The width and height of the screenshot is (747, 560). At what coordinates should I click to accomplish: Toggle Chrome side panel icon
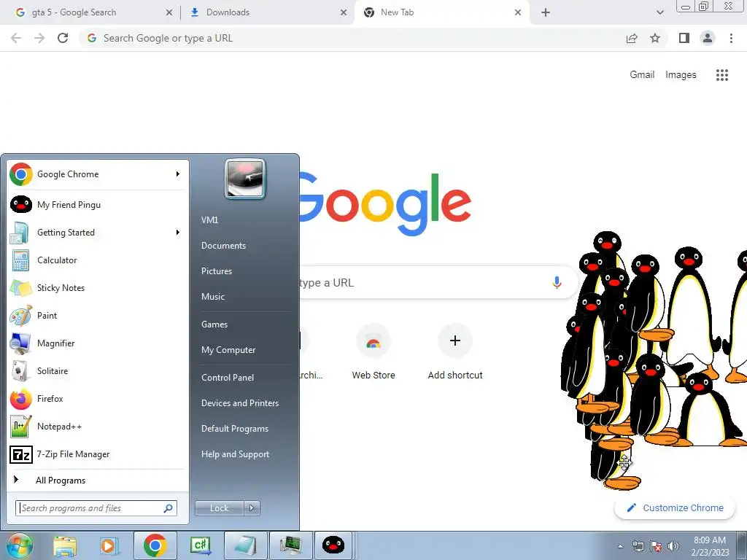pyautogui.click(x=684, y=38)
